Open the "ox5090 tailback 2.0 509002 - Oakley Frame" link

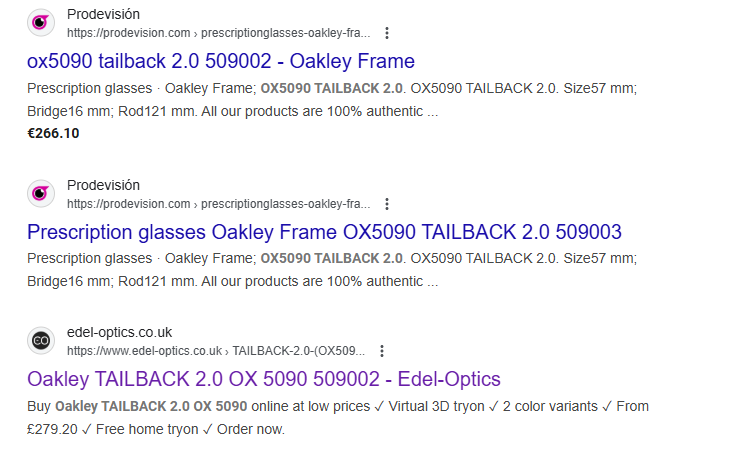pos(220,61)
